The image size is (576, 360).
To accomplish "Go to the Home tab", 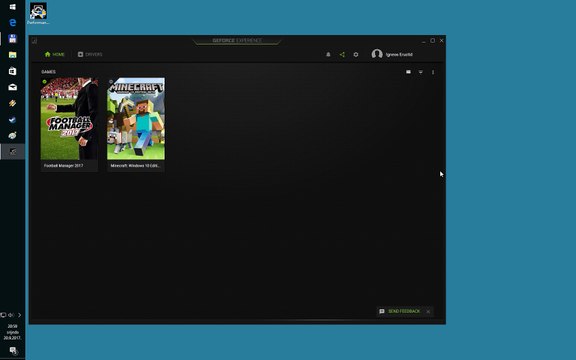I will coord(54,54).
